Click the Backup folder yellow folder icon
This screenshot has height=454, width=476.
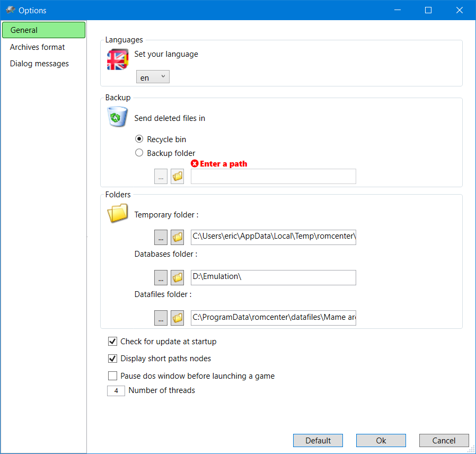point(177,177)
